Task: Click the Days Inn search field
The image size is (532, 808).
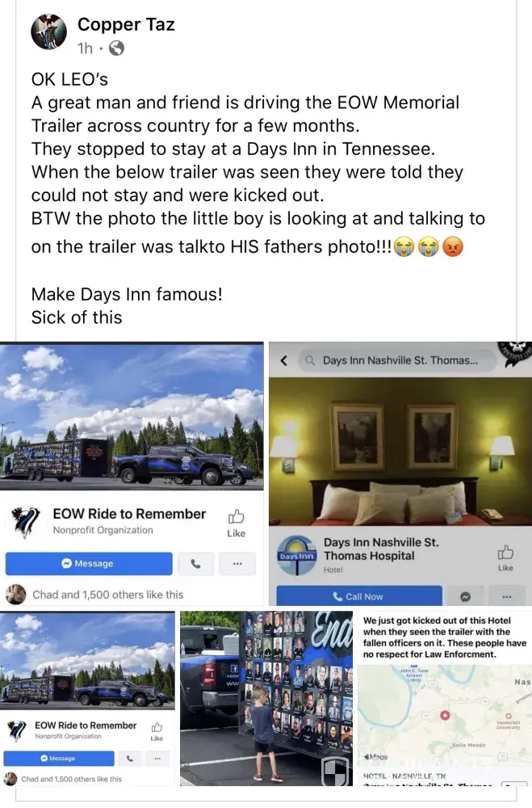Action: pyautogui.click(x=397, y=360)
